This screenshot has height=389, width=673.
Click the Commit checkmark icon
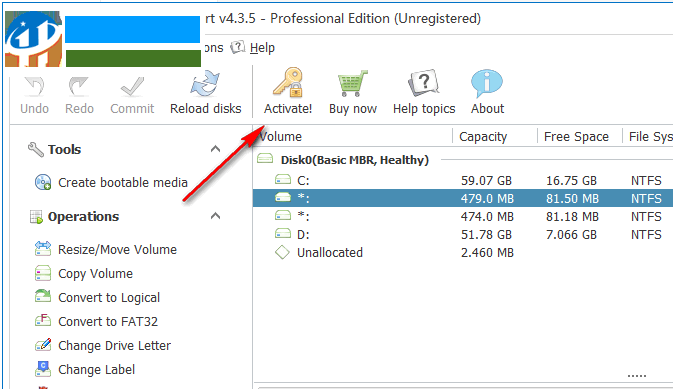(x=132, y=86)
